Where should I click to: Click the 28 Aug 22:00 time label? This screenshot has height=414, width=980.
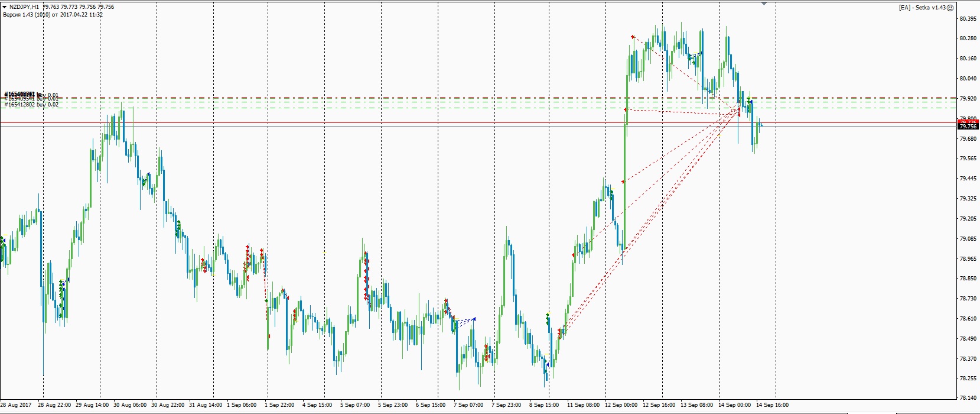(x=54, y=405)
